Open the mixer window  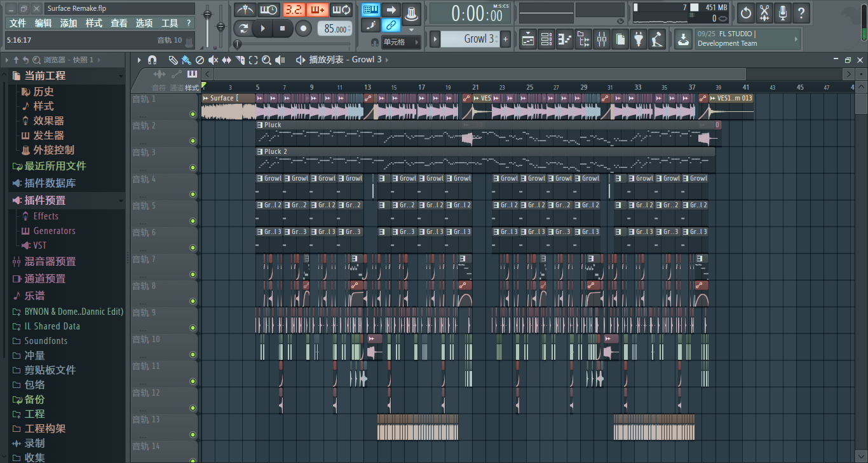click(x=601, y=39)
